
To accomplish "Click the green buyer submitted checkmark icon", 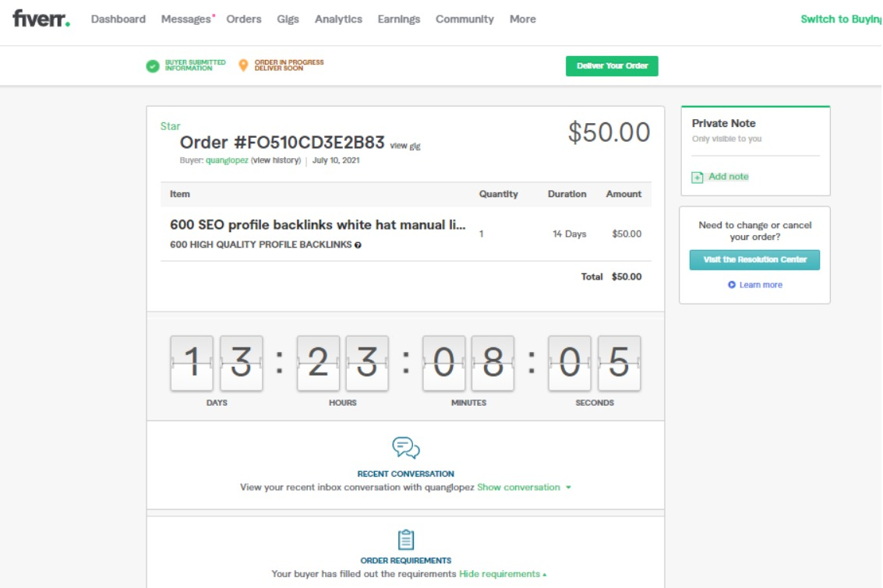I will coord(153,66).
